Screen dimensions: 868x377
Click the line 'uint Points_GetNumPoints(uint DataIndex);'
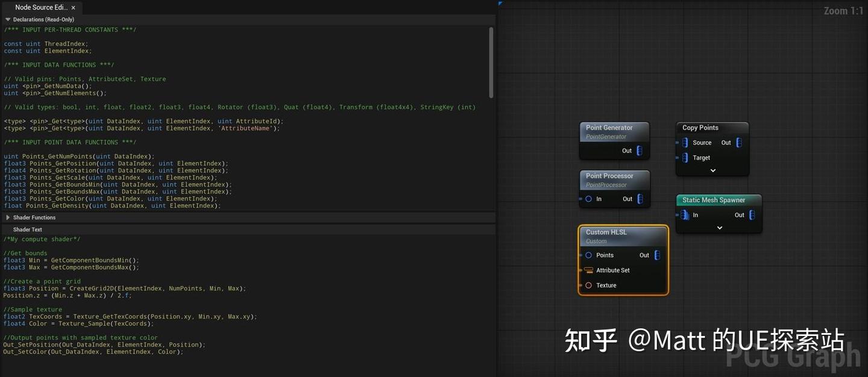coord(79,157)
